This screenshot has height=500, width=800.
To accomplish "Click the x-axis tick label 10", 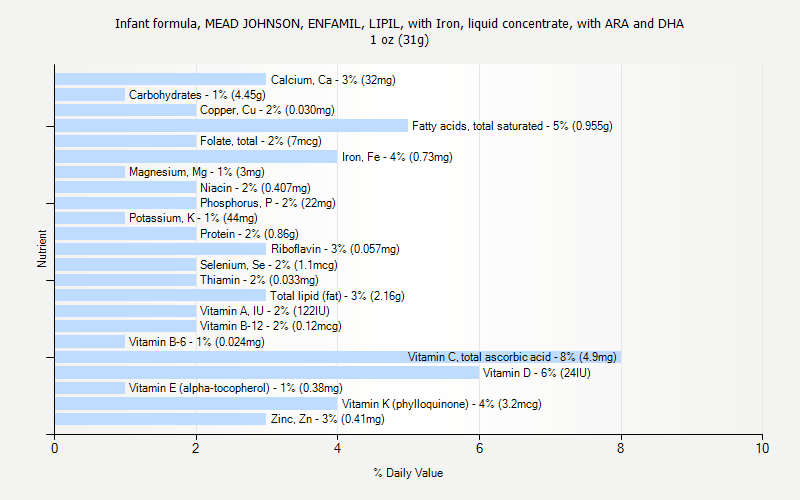I will click(762, 448).
